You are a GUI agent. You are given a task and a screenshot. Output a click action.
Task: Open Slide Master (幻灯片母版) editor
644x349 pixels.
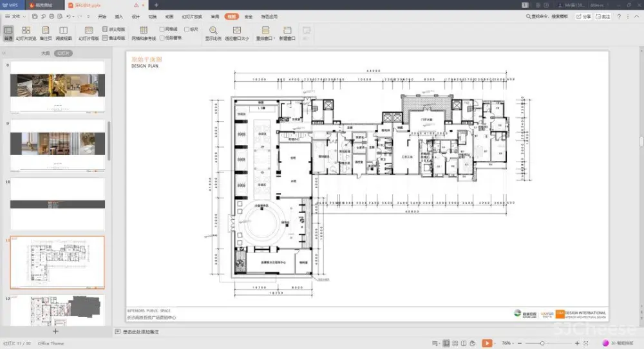click(89, 33)
